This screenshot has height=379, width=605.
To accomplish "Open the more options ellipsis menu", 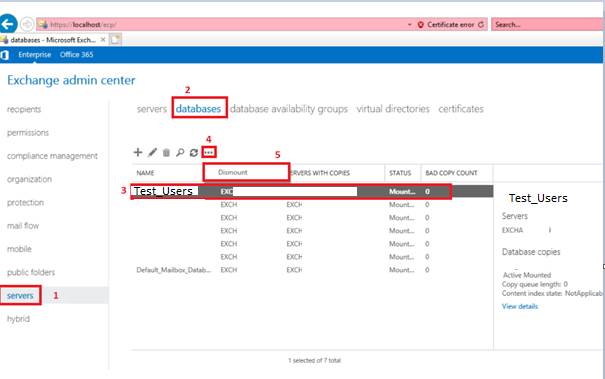I will point(209,152).
